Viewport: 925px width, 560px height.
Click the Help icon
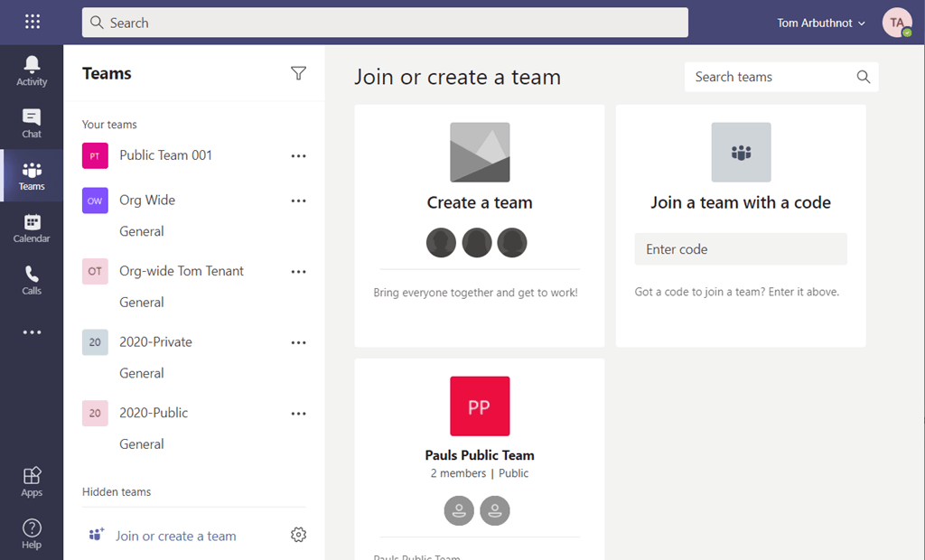point(32,534)
